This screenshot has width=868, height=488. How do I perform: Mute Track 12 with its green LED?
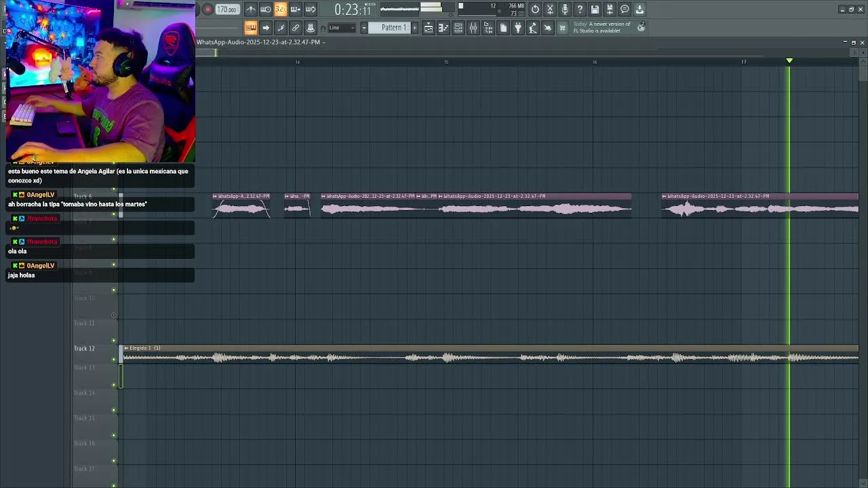114,360
